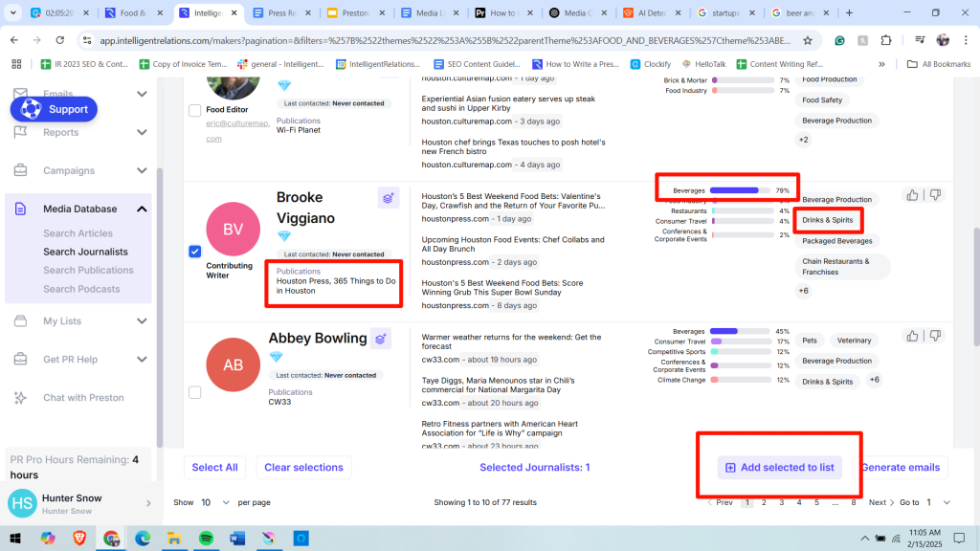Open Spotify from the taskbar
980x551 pixels.
tap(206, 539)
